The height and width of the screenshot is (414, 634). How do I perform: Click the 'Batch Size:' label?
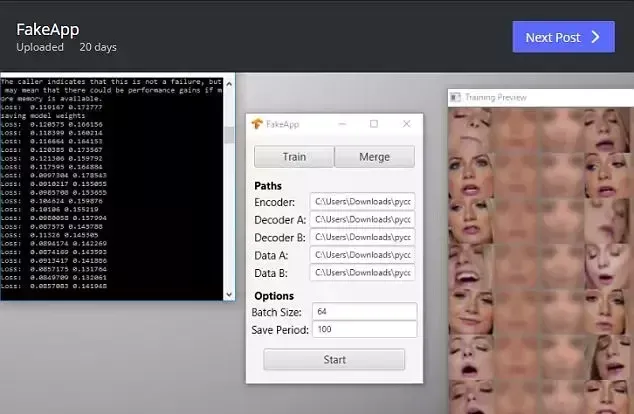pos(277,312)
